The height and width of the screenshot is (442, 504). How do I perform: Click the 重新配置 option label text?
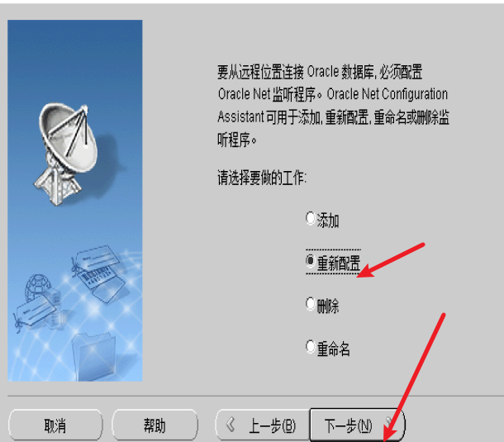339,264
